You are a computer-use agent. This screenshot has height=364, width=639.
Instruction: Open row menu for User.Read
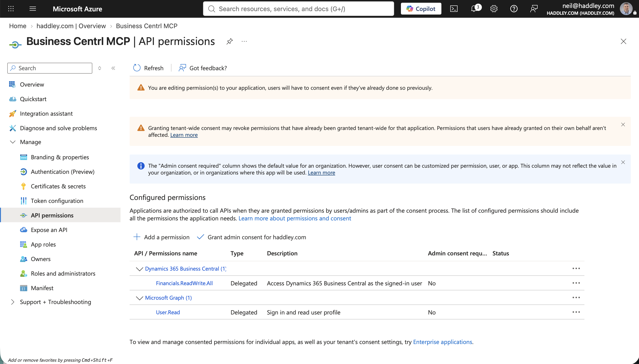576,312
